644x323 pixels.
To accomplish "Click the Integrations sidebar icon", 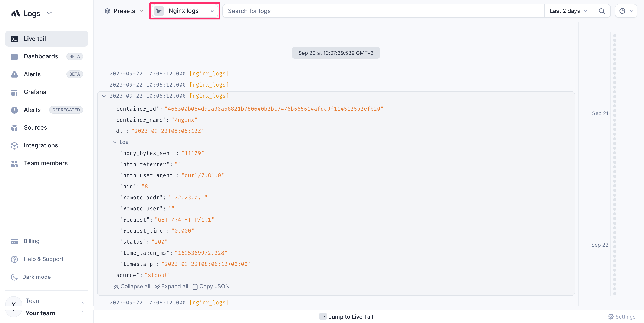I will tap(14, 145).
